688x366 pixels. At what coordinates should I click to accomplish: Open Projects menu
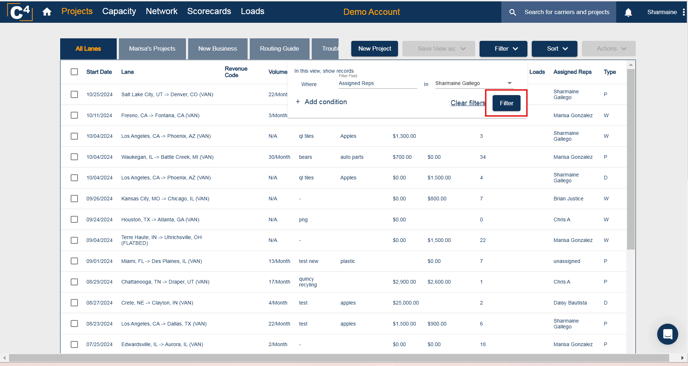pos(77,11)
